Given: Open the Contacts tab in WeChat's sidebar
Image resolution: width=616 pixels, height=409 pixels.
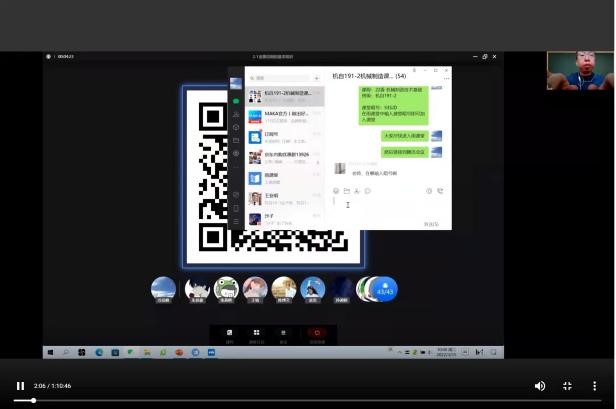Looking at the screenshot, I should coord(236,114).
